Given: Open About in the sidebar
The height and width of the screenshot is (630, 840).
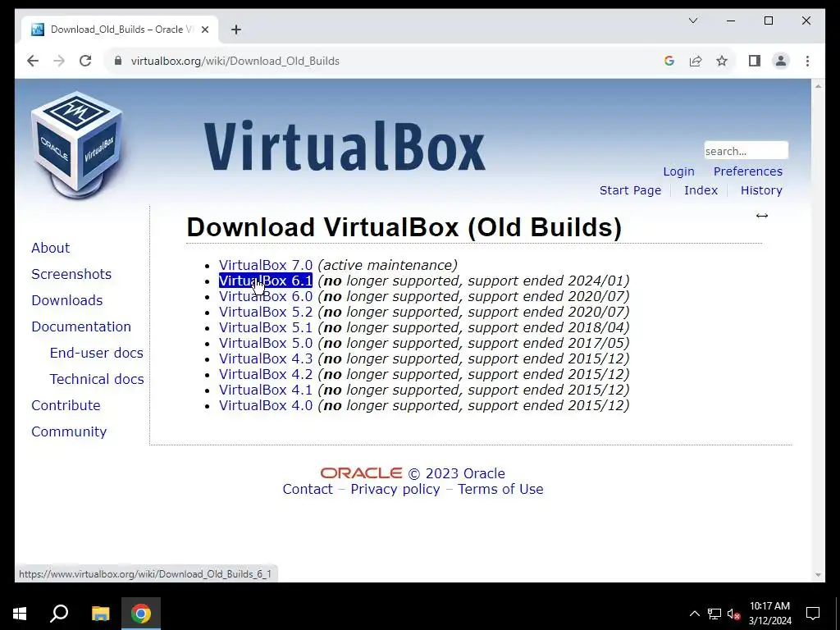Looking at the screenshot, I should [50, 248].
